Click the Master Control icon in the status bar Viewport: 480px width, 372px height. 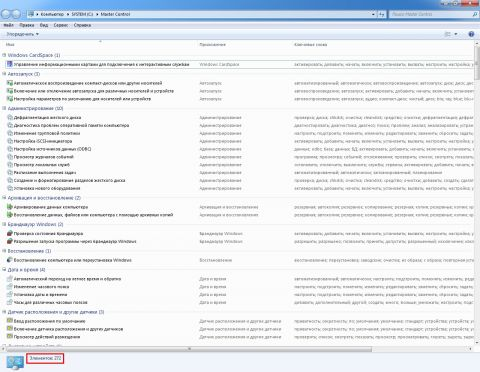[x=15, y=363]
